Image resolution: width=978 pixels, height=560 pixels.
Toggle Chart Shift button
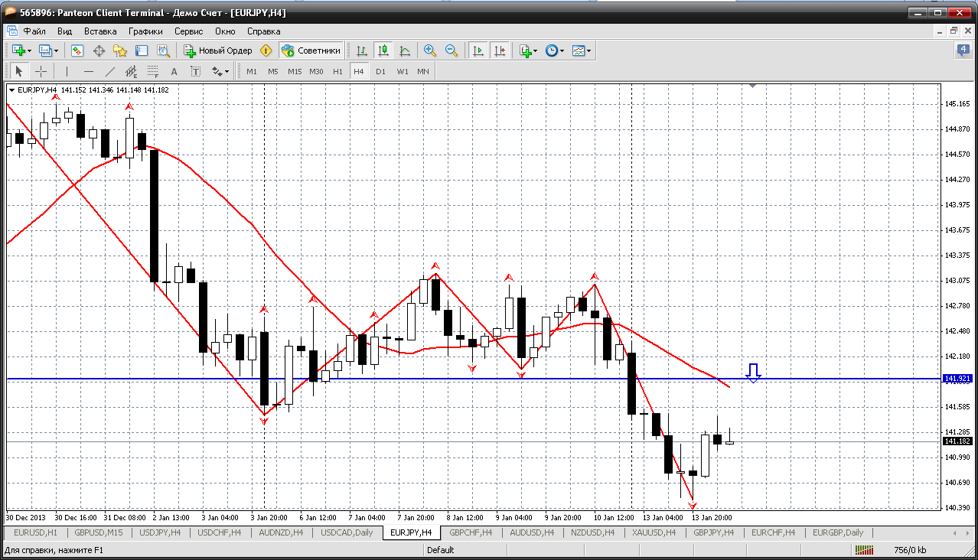(499, 50)
